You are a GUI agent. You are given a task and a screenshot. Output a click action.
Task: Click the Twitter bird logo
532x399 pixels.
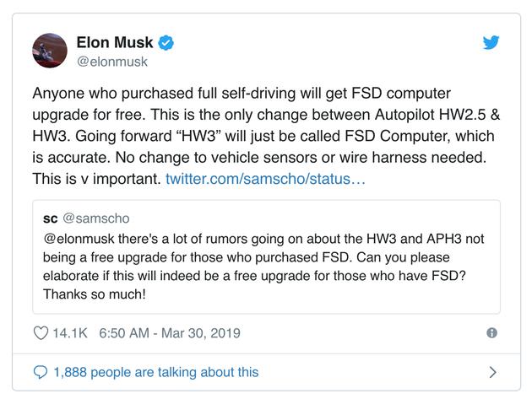click(x=492, y=42)
